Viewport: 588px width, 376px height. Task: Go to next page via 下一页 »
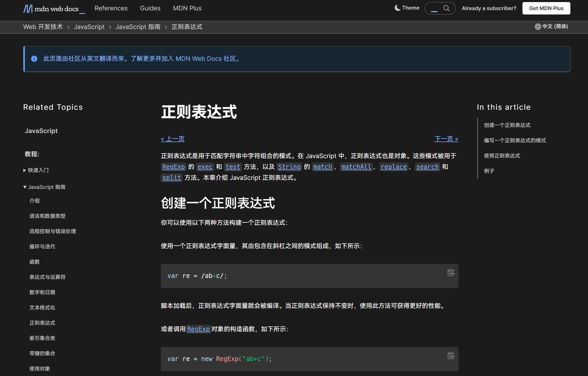(446, 139)
